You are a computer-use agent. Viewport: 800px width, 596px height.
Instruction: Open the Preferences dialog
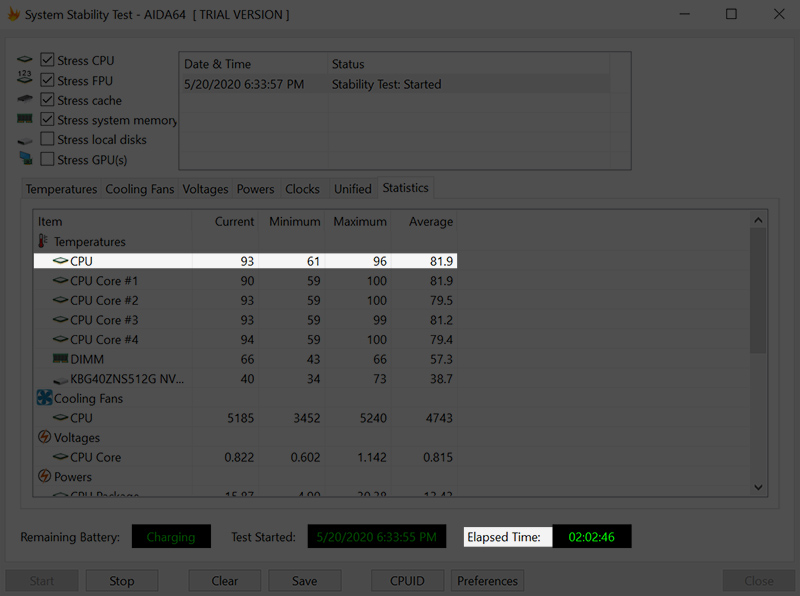coord(487,581)
